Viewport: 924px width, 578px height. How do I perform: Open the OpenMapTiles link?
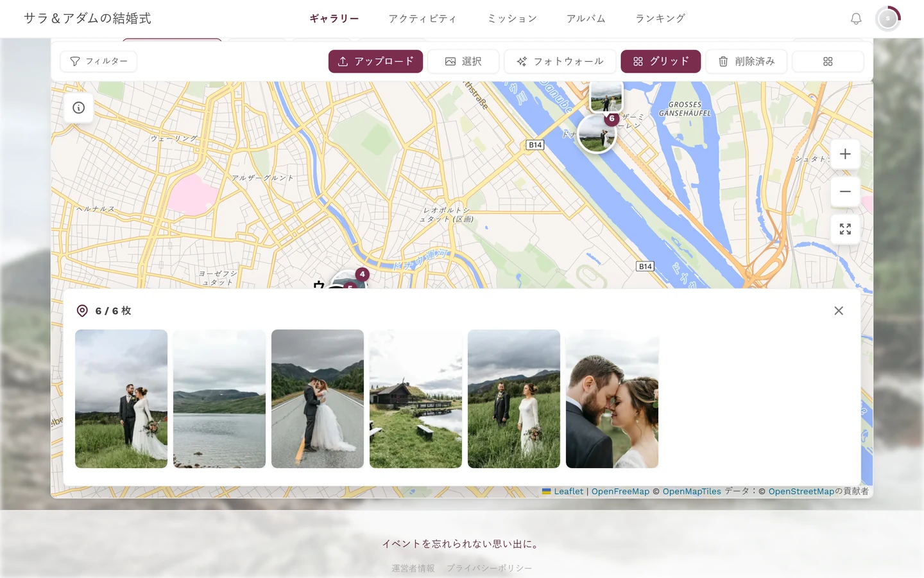pyautogui.click(x=692, y=491)
